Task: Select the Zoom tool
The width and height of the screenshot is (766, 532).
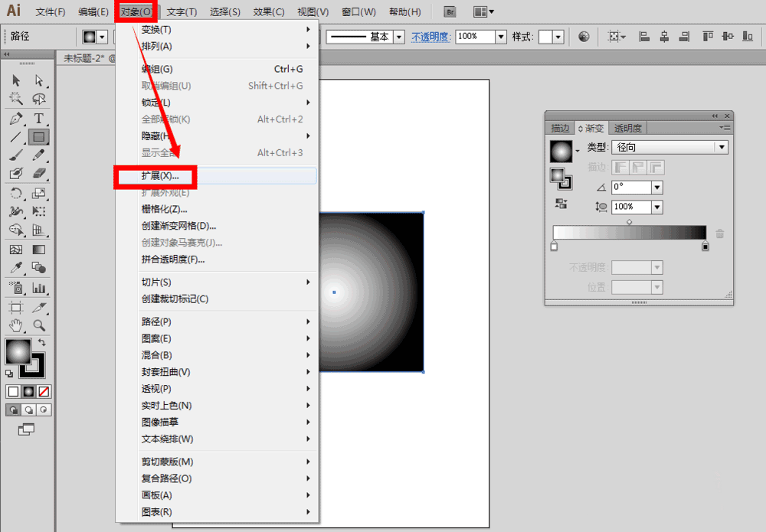Action: point(38,325)
